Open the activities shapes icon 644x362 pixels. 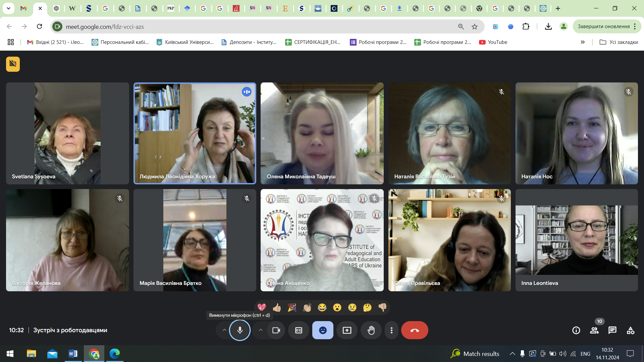[x=630, y=330]
